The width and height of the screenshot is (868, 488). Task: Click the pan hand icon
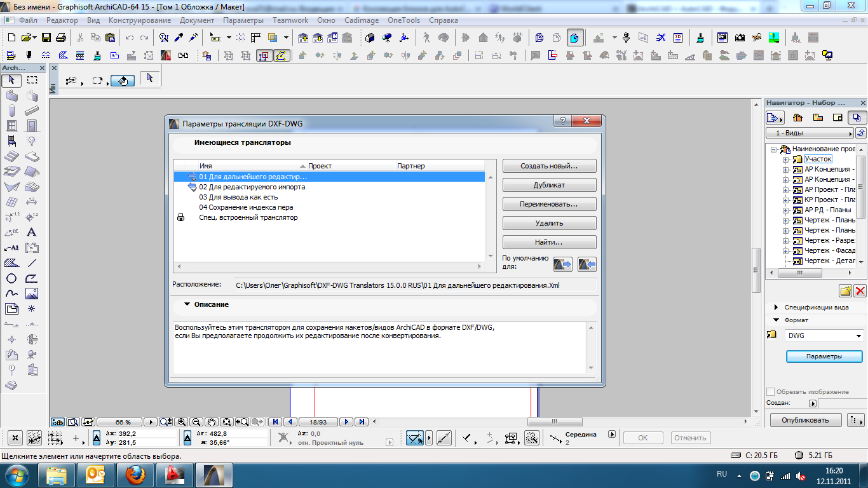point(211,422)
